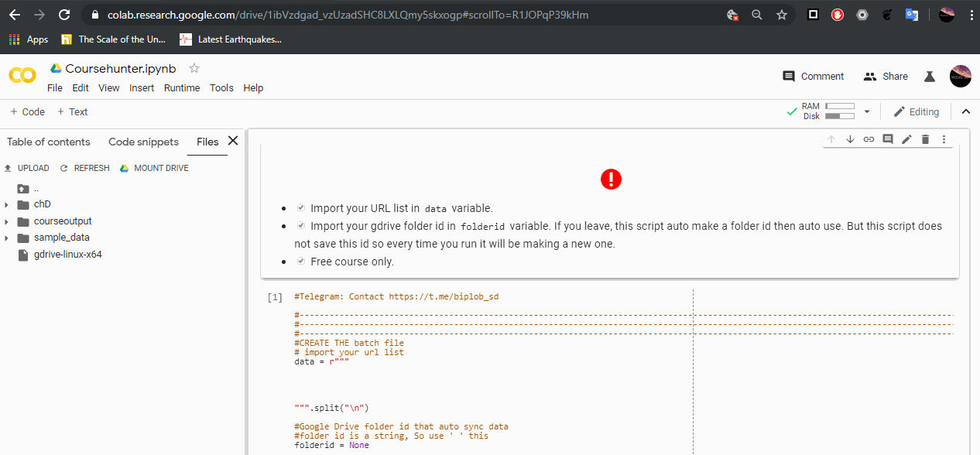Open the Help menu
980x455 pixels.
point(253,88)
